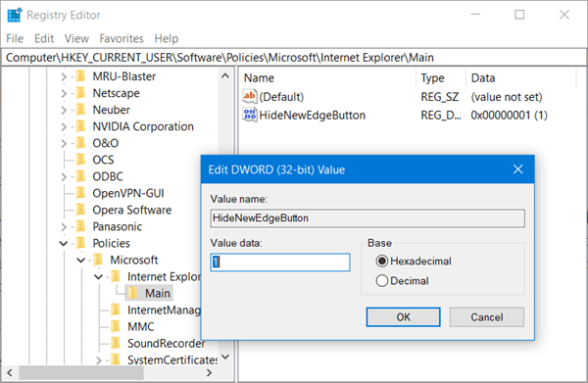Click the NVIDIA Corporation folder icon
Screen dimensions: 588x383
pos(80,126)
